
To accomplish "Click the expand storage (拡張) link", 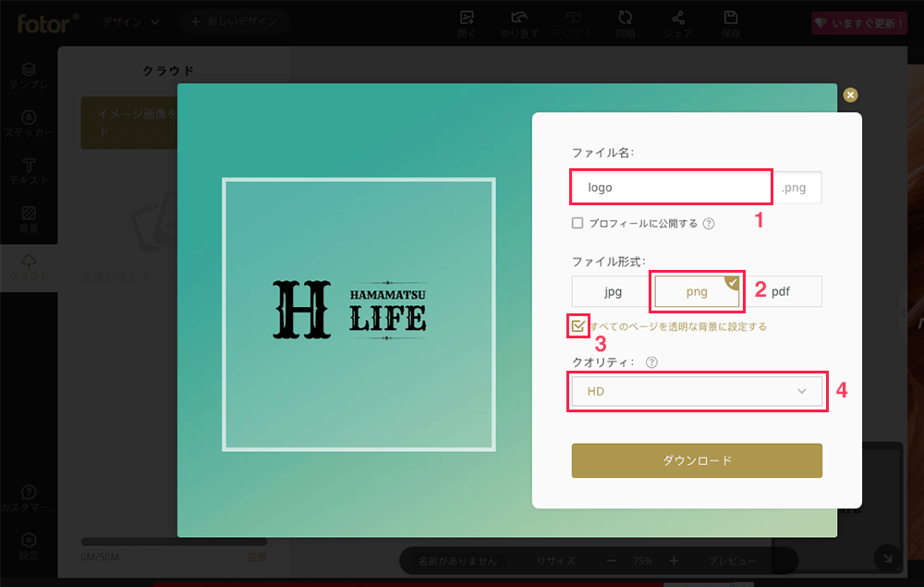I will pos(257,556).
